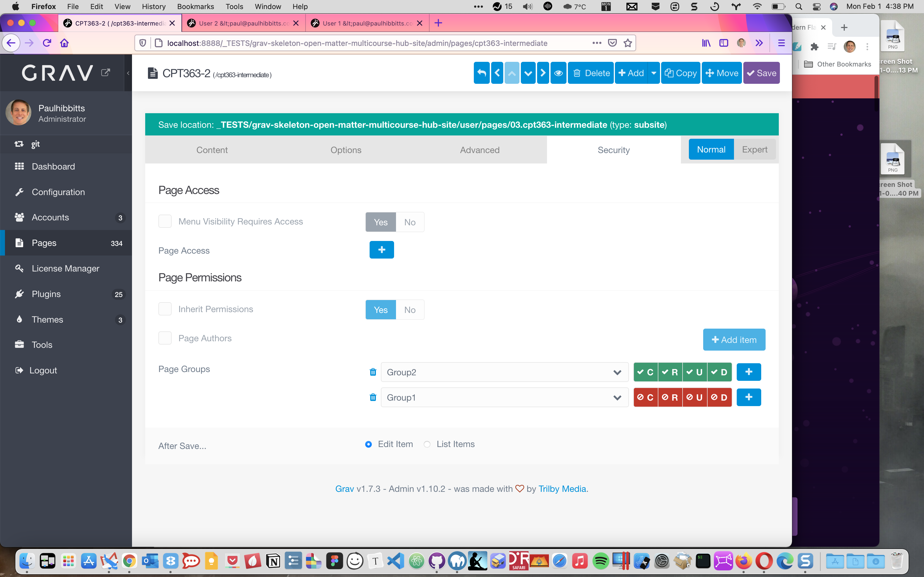Click the Move page icon
Screen dimensions: 924x577
pos(721,73)
